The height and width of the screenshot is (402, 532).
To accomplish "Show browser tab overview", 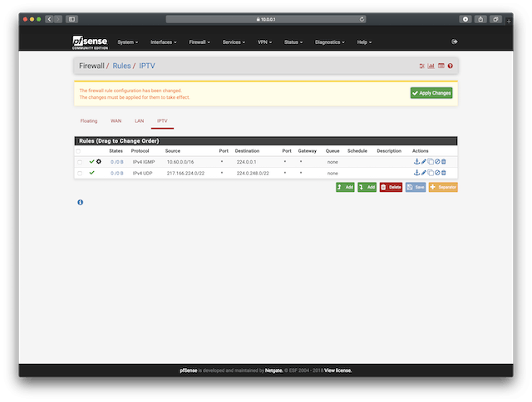I will (495, 19).
